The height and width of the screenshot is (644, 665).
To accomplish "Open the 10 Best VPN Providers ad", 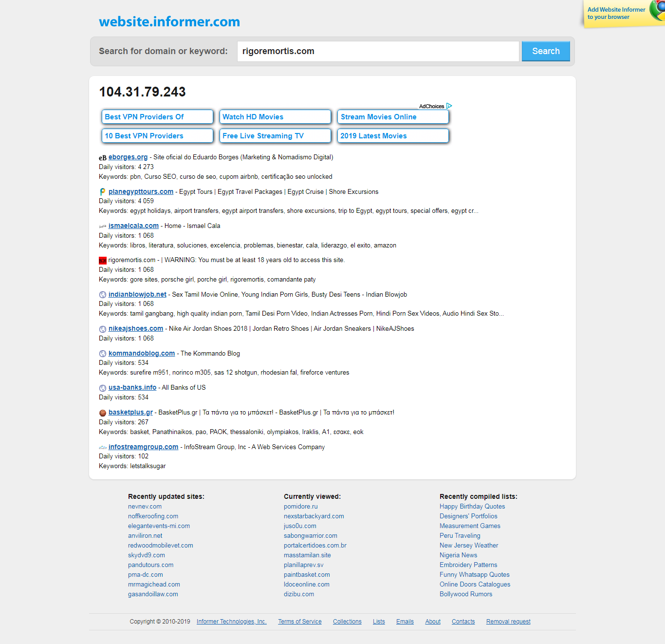I will click(x=158, y=136).
